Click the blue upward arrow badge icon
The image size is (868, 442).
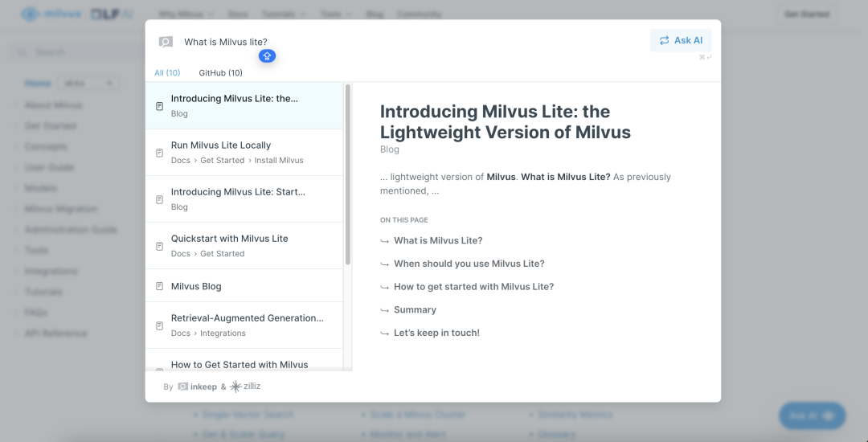pyautogui.click(x=267, y=55)
